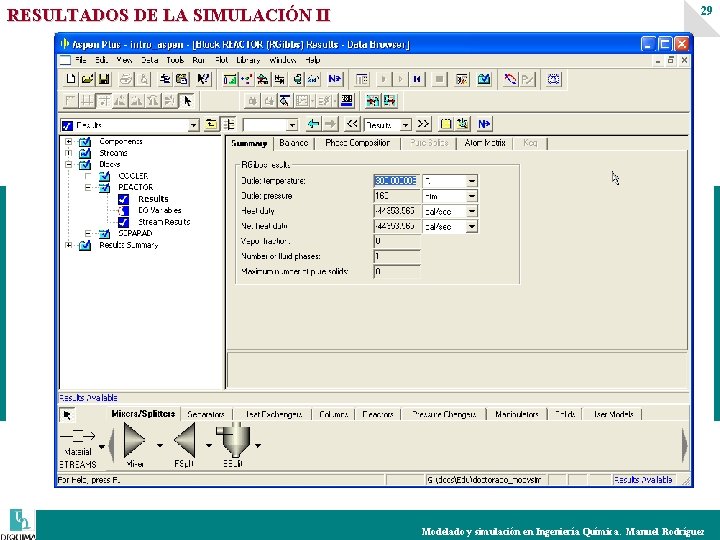Click the What's This help cursor icon

[203, 79]
